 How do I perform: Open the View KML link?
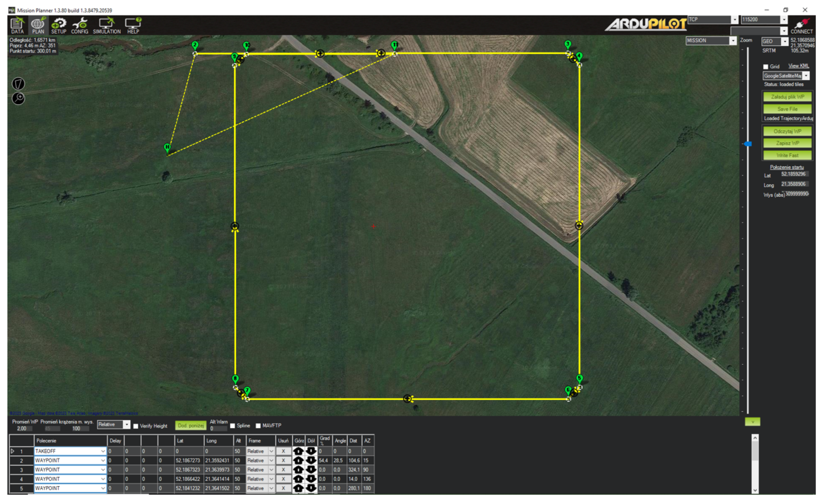pyautogui.click(x=798, y=66)
